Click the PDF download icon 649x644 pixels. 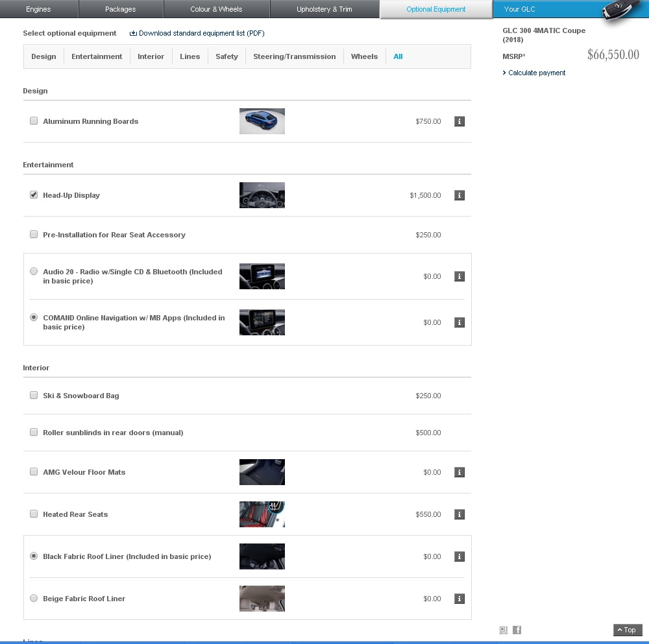133,33
